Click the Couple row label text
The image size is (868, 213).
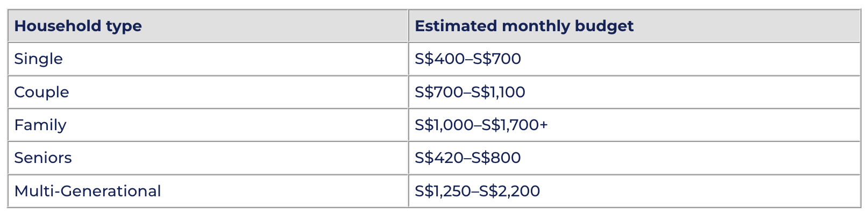pos(41,93)
